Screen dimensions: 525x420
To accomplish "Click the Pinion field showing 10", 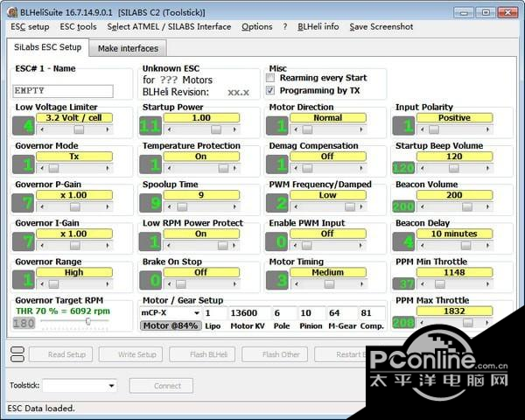I will tap(311, 313).
